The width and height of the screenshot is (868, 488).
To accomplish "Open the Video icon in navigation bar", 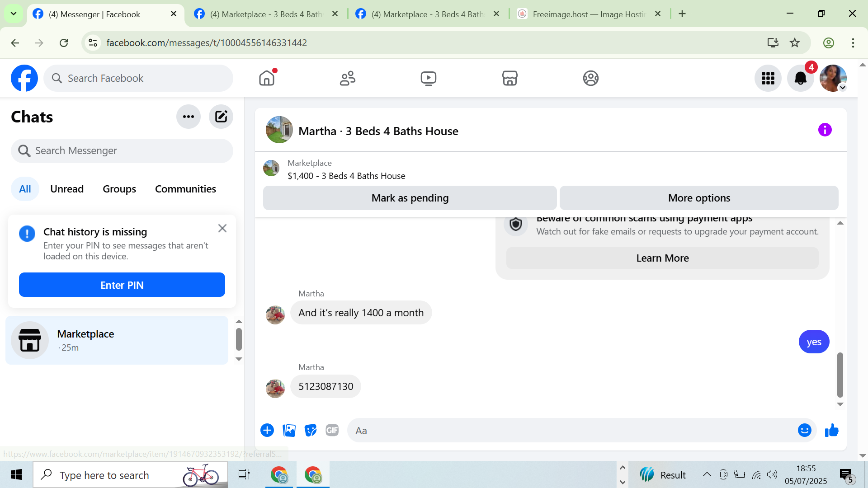I will tap(428, 78).
